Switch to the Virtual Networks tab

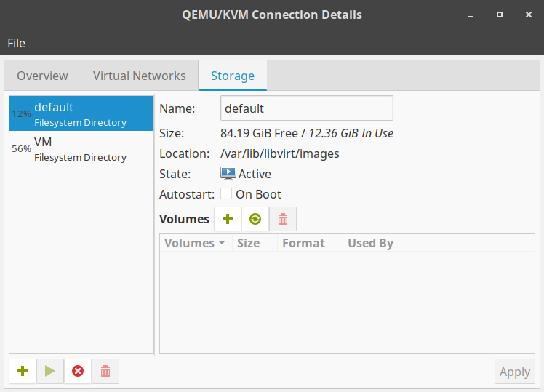139,76
